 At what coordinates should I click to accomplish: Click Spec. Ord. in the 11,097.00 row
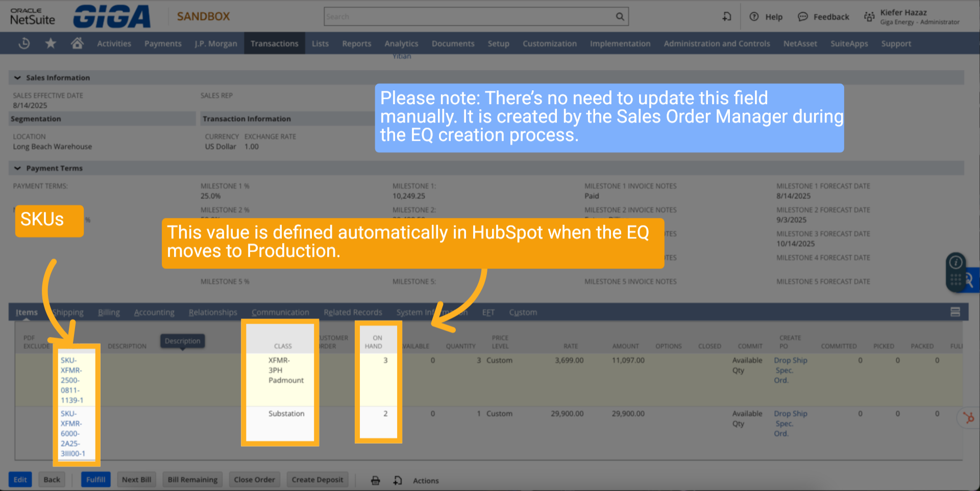click(x=784, y=375)
